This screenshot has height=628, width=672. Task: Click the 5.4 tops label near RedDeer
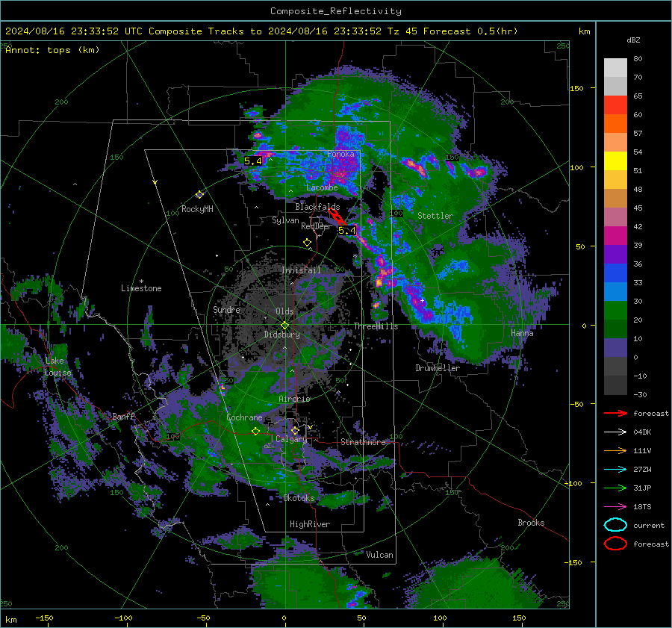click(346, 231)
